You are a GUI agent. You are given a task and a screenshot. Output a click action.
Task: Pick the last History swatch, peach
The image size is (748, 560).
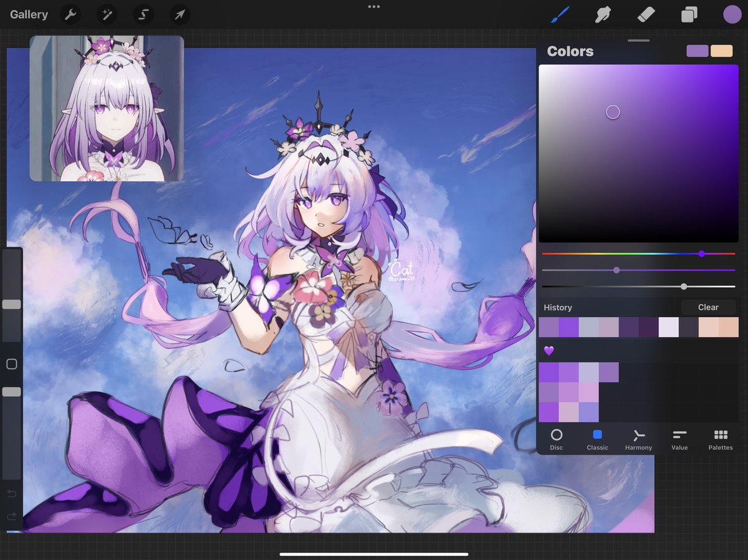[x=729, y=327]
